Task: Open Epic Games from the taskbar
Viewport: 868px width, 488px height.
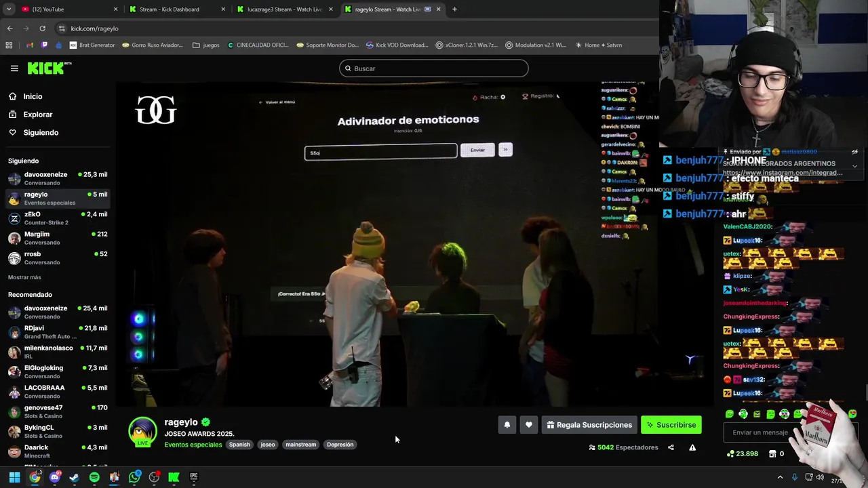Action: pyautogui.click(x=194, y=477)
